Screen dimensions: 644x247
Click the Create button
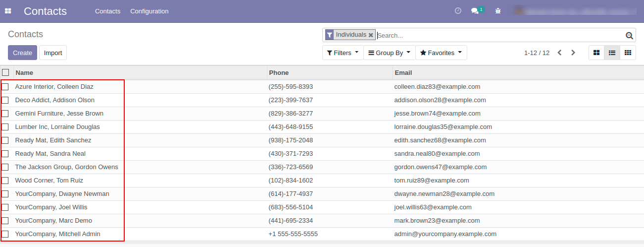click(x=22, y=53)
